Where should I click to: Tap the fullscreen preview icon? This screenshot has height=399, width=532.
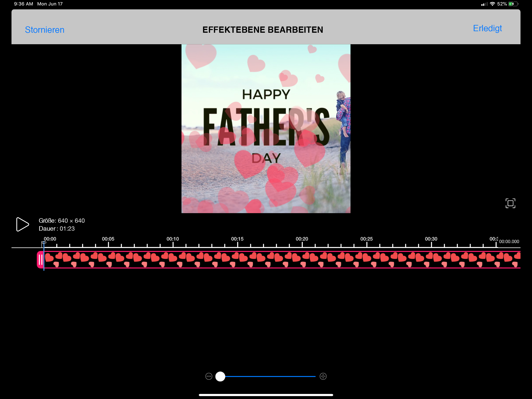click(510, 203)
